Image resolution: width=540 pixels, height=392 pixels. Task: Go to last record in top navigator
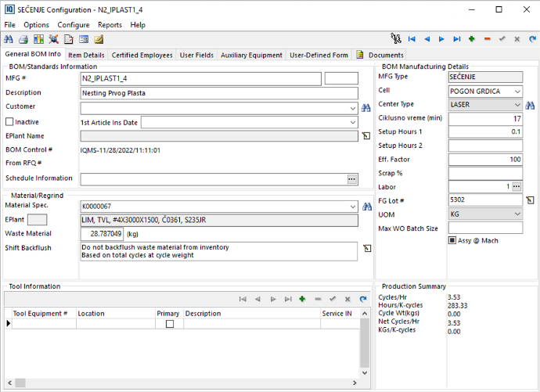[457, 39]
